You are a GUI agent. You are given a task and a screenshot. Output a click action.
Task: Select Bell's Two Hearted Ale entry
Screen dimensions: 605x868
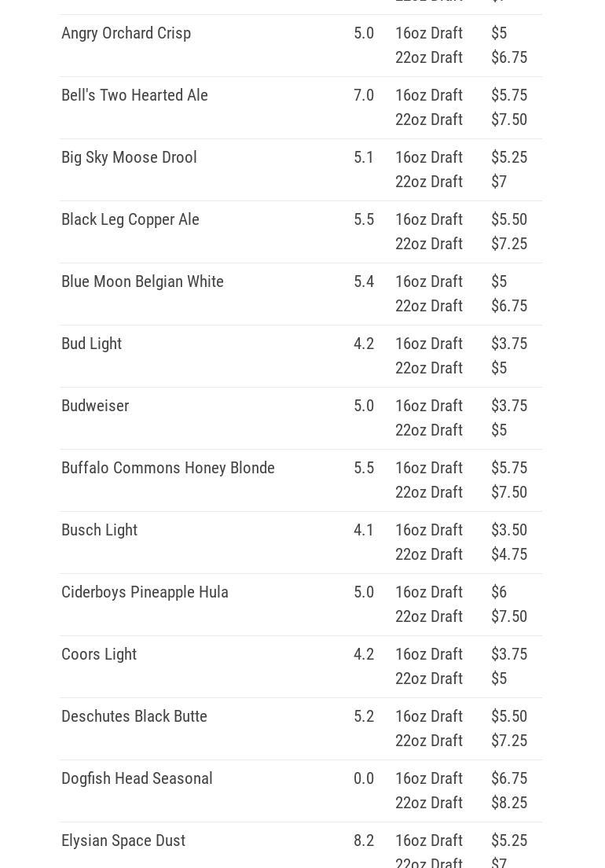pos(134,95)
